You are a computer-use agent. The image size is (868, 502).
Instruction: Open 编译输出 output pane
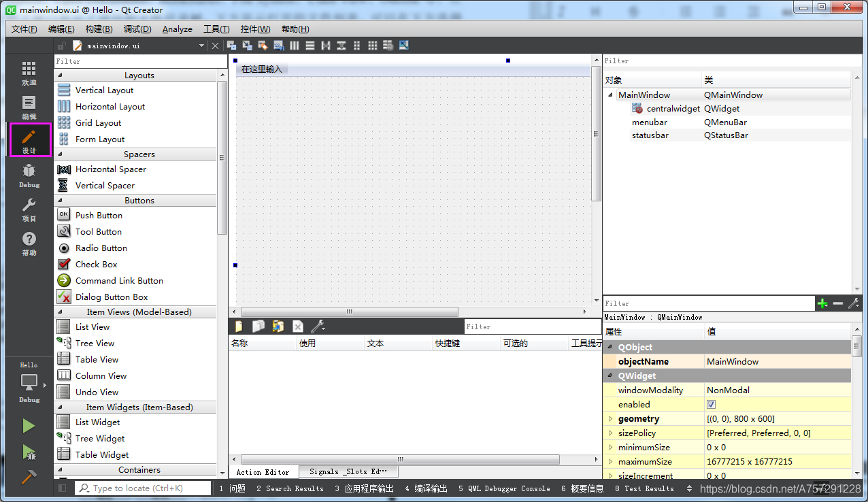(426, 488)
